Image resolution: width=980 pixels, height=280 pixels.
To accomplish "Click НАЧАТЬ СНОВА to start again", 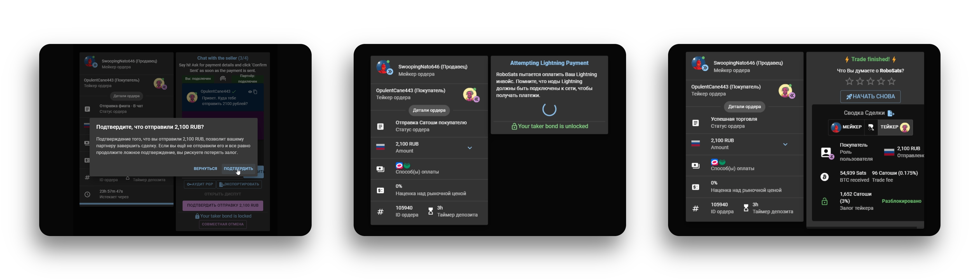I will tap(870, 97).
